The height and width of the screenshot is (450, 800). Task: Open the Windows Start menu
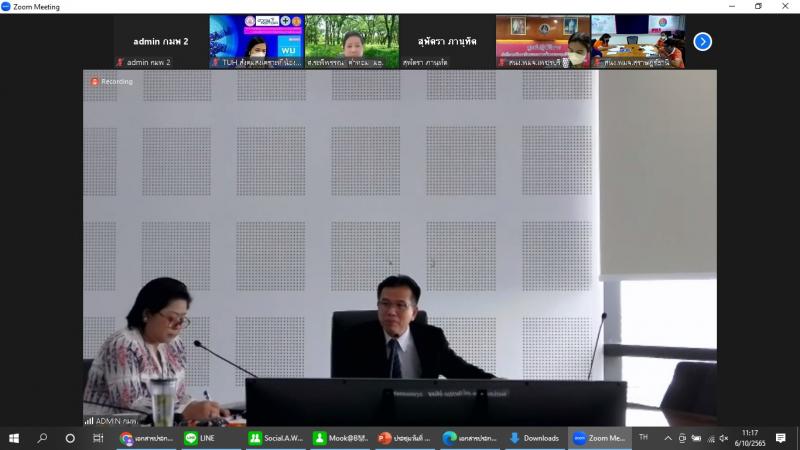14,438
